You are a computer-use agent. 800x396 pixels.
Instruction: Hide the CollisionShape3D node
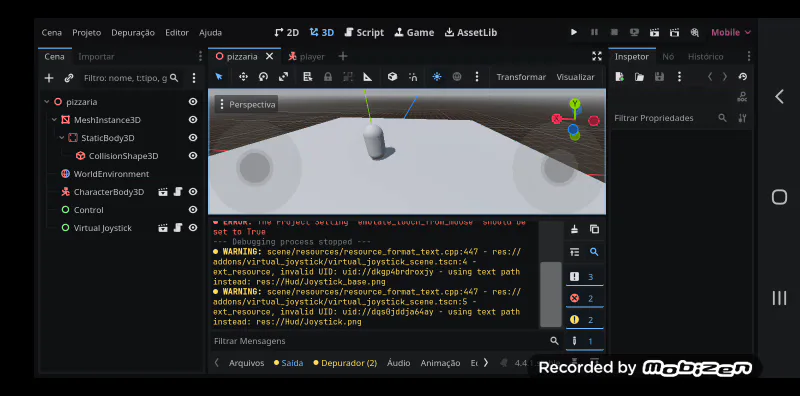[x=193, y=156]
